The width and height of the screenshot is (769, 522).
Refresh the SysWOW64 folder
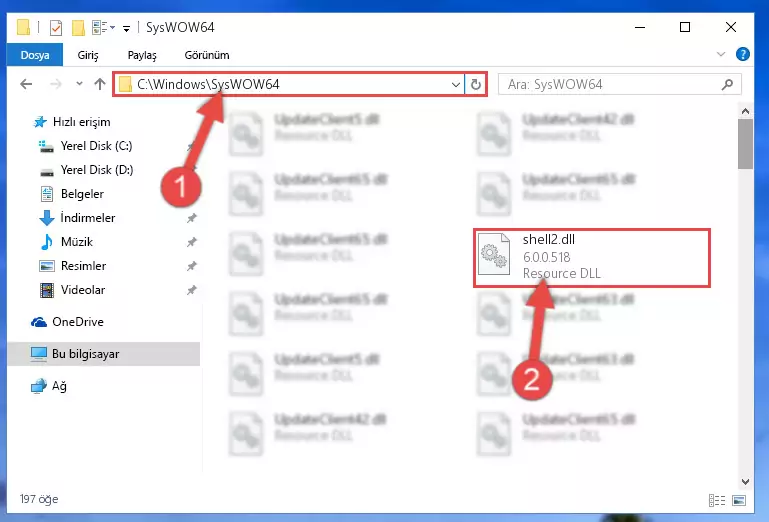[475, 85]
